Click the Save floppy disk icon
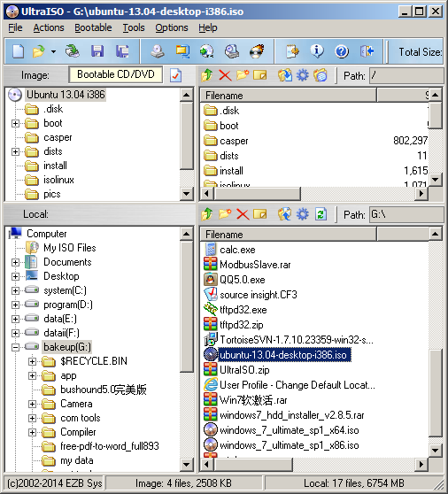Screen dimensions: 448x494 pyautogui.click(x=97, y=51)
